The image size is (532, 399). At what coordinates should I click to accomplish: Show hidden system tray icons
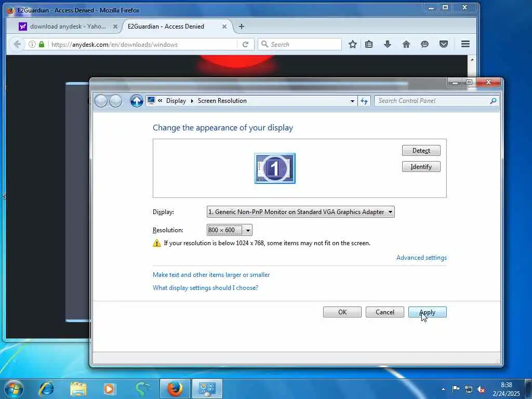click(x=443, y=389)
